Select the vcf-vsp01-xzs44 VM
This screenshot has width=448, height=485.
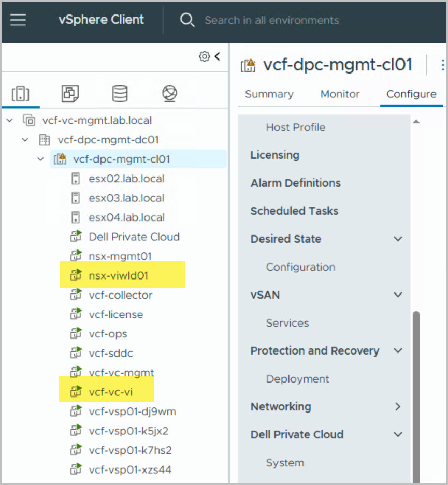[130, 470]
